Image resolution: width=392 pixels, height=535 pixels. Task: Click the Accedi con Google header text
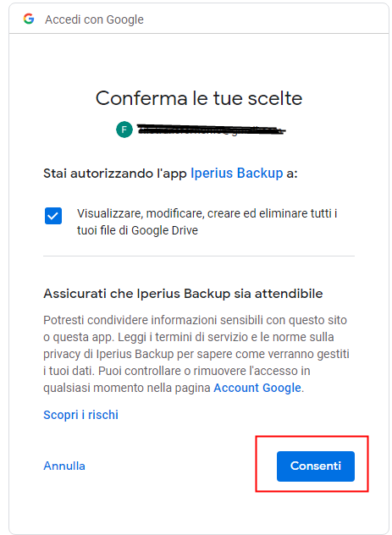pyautogui.click(x=94, y=19)
